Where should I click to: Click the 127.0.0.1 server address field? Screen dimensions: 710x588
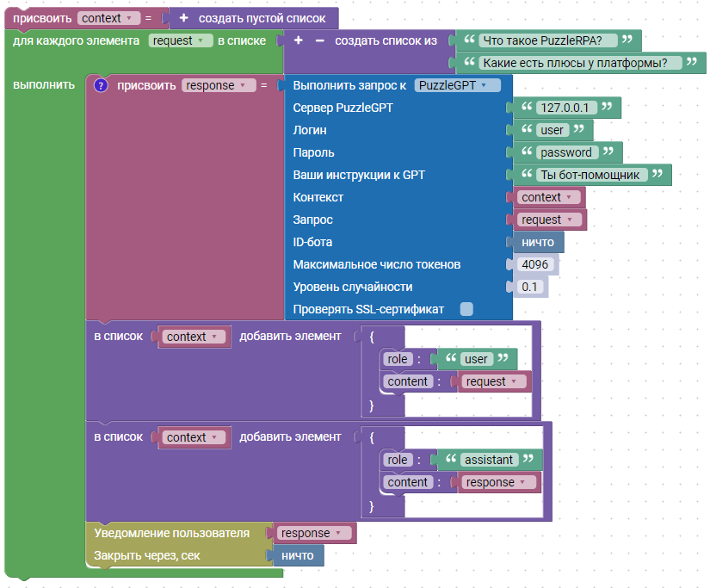pos(564,108)
